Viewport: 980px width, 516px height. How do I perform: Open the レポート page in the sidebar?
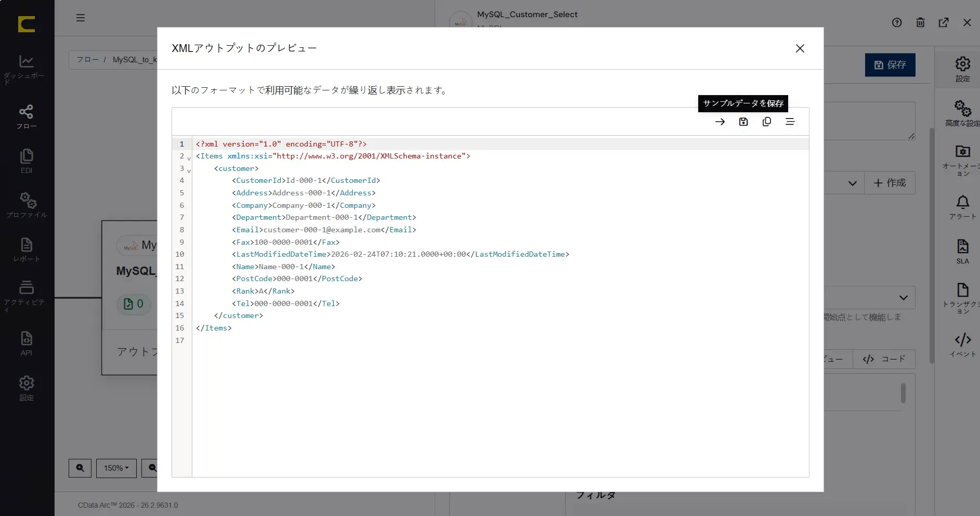click(27, 250)
